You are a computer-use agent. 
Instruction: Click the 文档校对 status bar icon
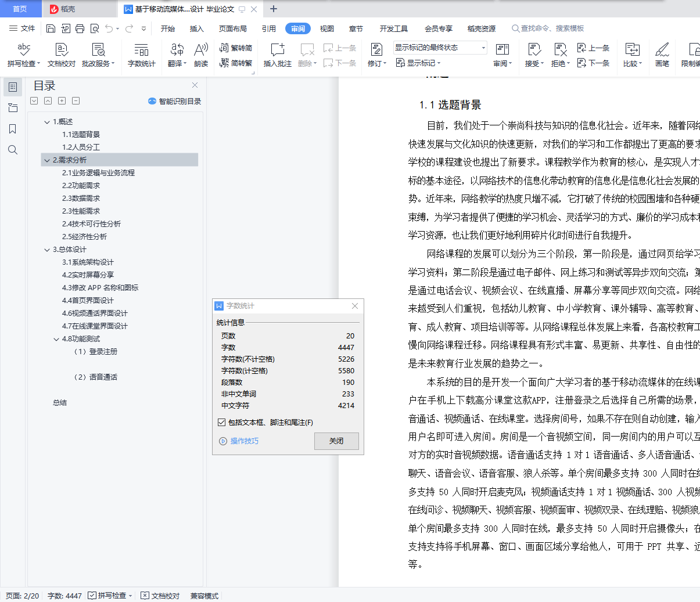(160, 596)
